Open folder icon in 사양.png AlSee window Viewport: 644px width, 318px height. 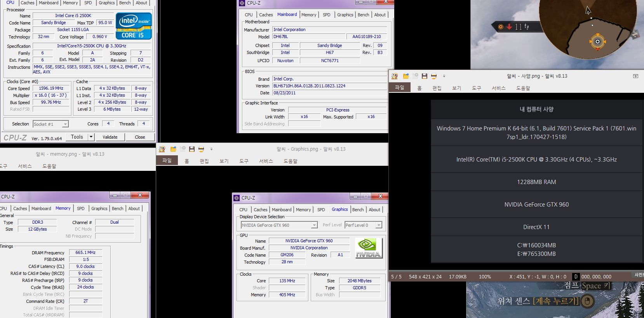point(406,76)
